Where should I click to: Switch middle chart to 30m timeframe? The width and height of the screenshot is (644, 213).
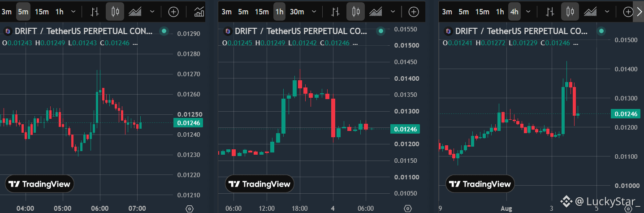point(297,12)
